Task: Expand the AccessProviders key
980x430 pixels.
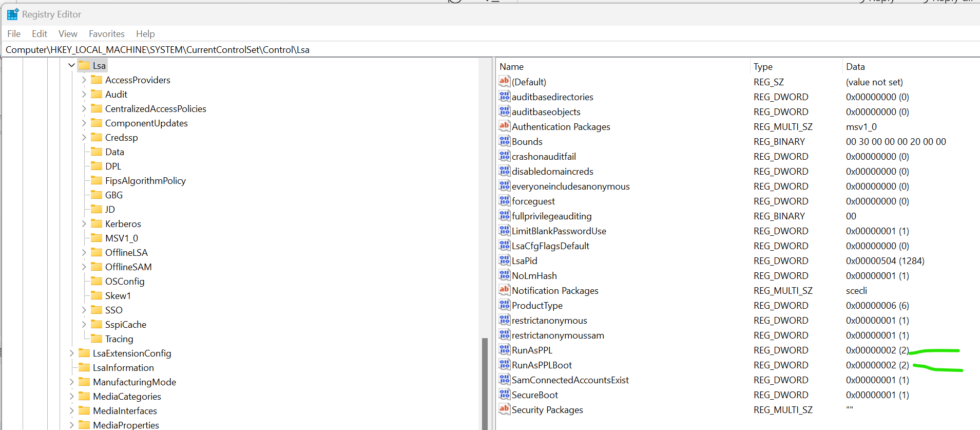Action: (84, 80)
